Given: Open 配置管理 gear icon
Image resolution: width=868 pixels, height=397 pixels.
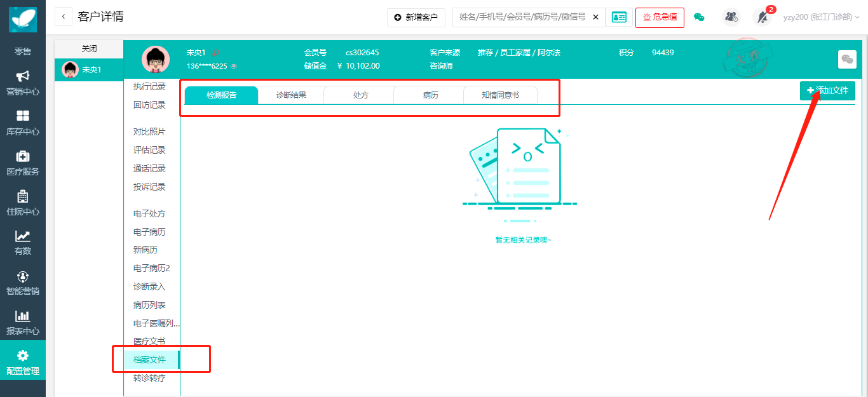Looking at the screenshot, I should pos(23,356).
